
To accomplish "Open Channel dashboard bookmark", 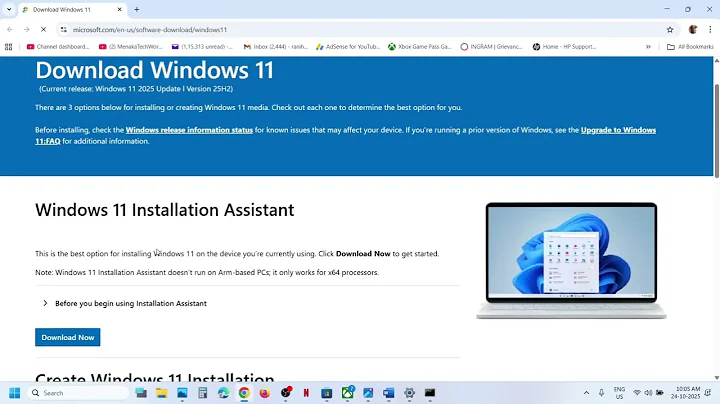I will pos(58,46).
